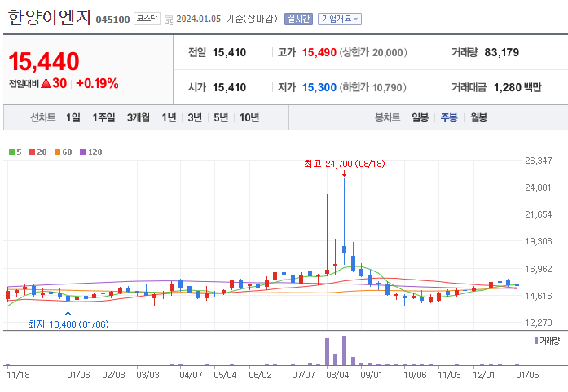
Task: Select the 1일 line chart period
Action: [x=73, y=117]
